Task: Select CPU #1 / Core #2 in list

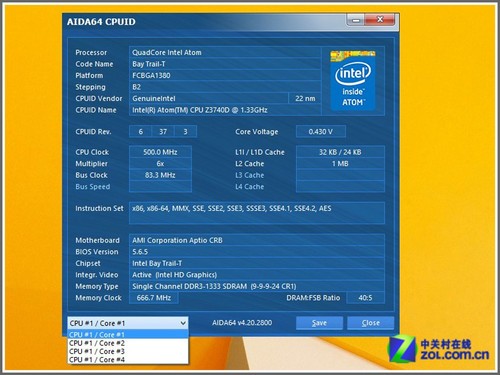Action: [x=128, y=343]
